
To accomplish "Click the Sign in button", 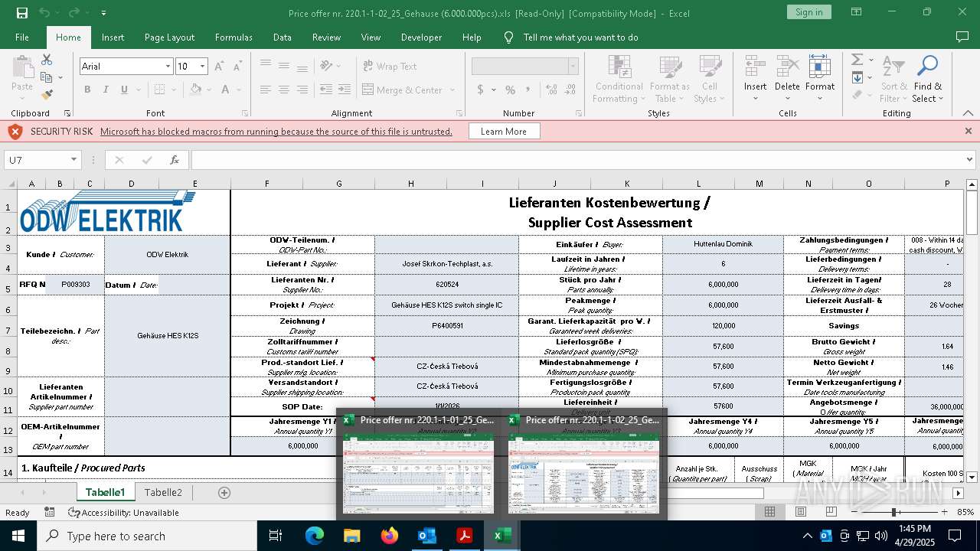I will [808, 12].
